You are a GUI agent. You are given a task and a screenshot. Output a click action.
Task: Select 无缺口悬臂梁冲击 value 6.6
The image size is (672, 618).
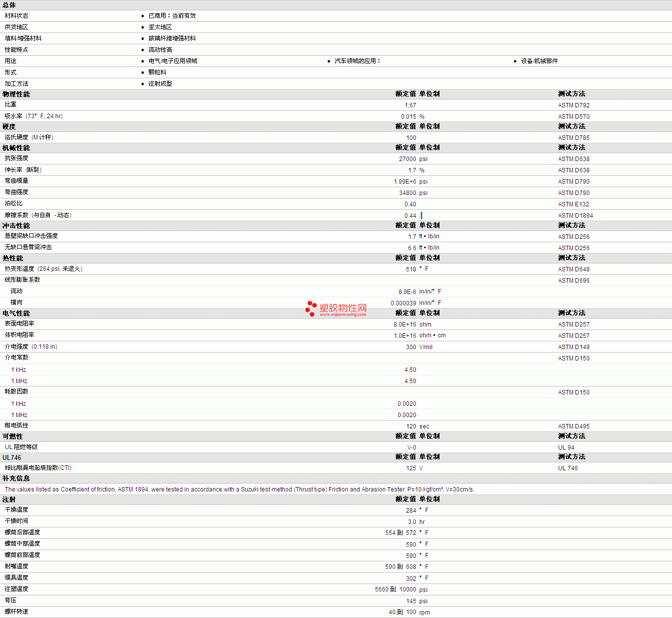click(x=412, y=248)
